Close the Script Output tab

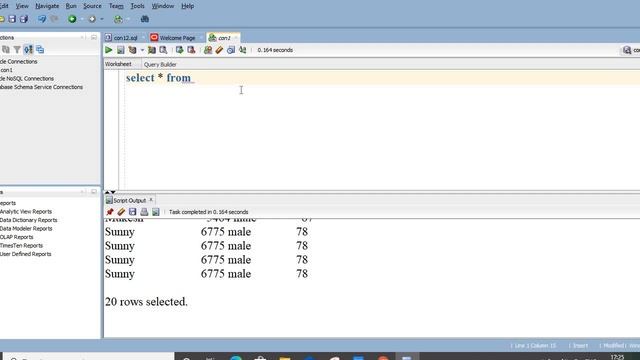[151, 200]
